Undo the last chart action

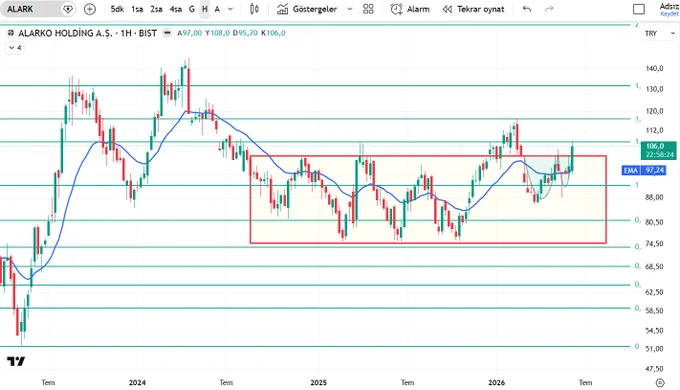tap(527, 9)
